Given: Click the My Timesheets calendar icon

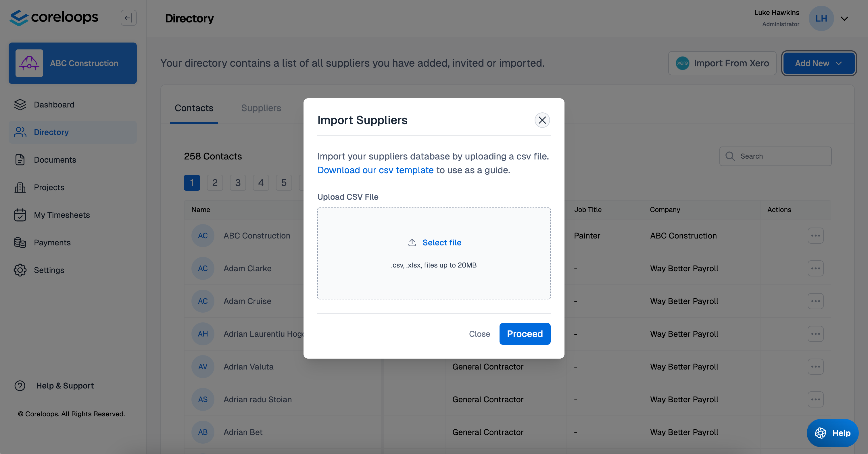Looking at the screenshot, I should (20, 215).
